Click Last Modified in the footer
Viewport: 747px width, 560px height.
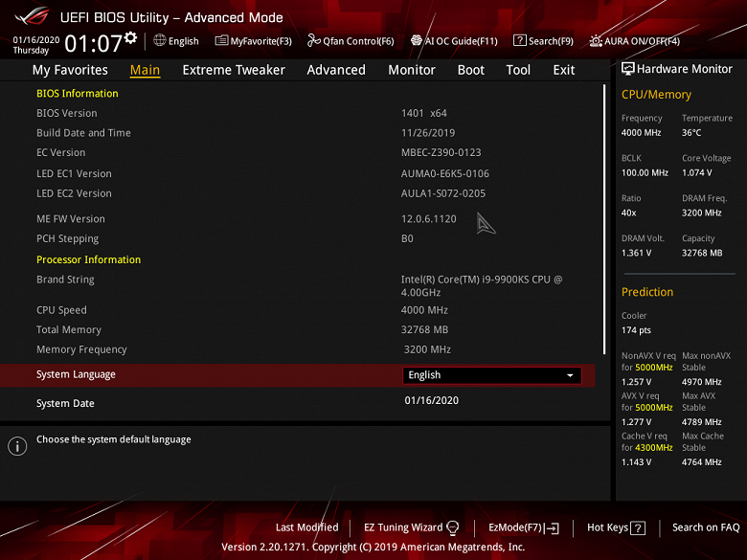coord(306,527)
